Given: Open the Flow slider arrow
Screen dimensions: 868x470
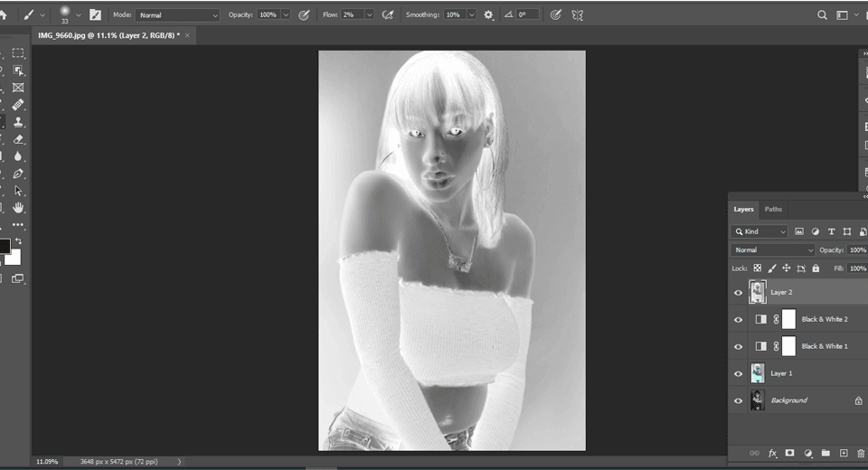Looking at the screenshot, I should [x=369, y=15].
